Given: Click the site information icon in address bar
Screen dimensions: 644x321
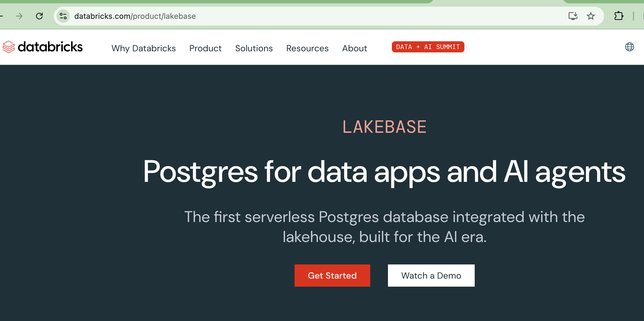Looking at the screenshot, I should [x=63, y=16].
